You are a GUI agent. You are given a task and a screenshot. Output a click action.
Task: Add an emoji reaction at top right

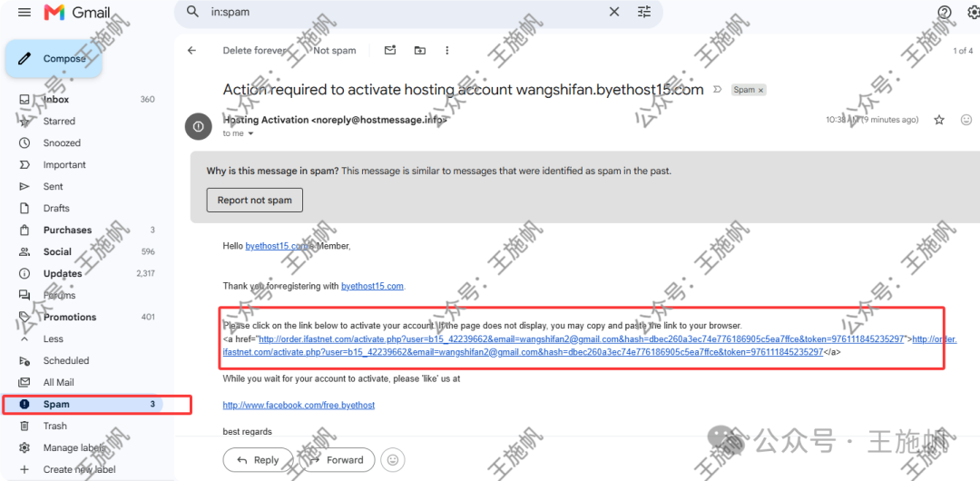966,120
